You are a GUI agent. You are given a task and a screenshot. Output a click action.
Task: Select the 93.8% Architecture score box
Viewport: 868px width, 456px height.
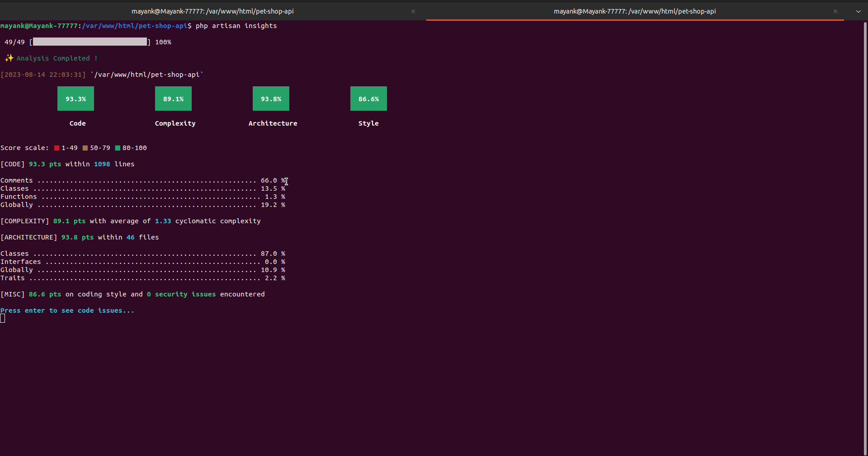tap(270, 99)
